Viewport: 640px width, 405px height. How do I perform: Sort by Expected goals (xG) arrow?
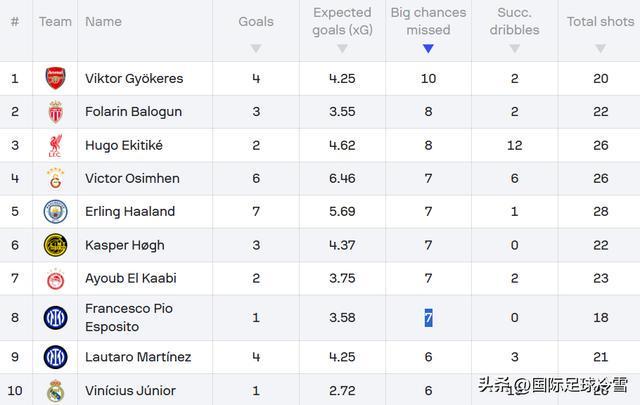coord(342,48)
